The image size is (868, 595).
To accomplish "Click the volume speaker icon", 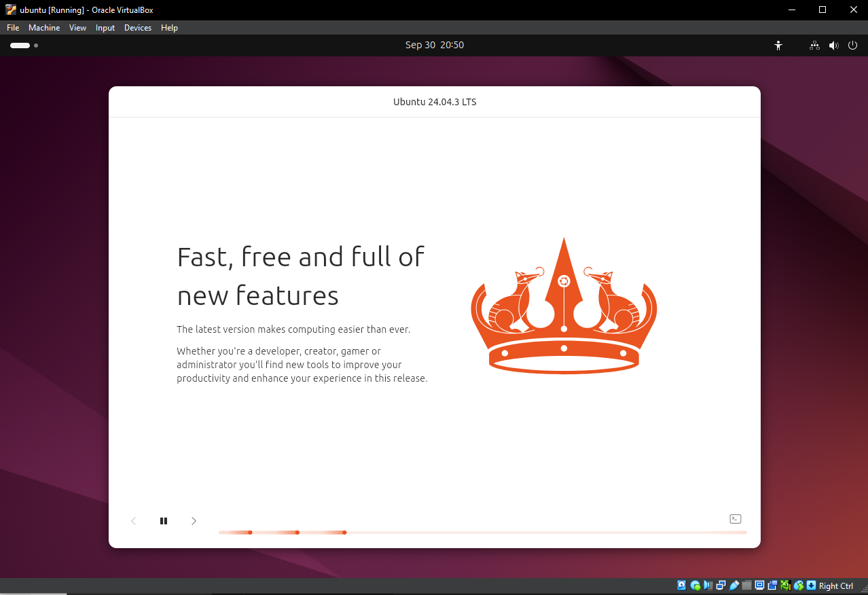I will [x=833, y=46].
